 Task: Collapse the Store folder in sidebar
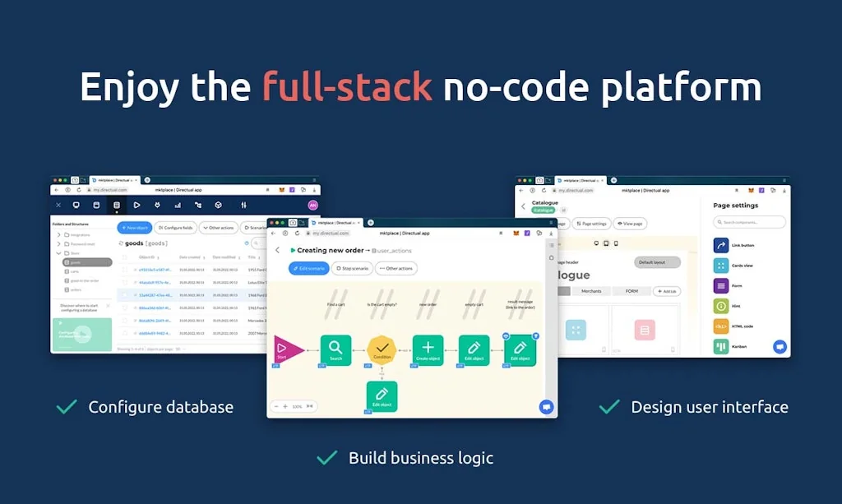[58, 253]
